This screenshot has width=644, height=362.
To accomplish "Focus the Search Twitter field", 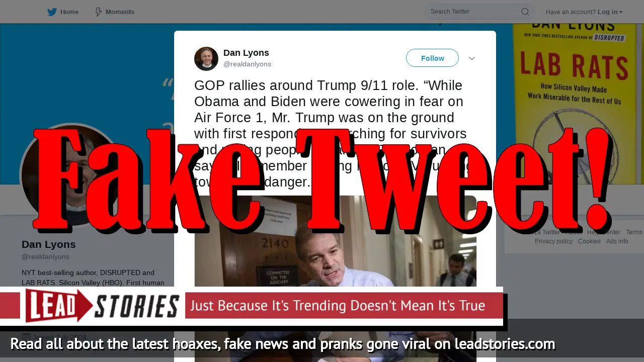I will click(479, 12).
